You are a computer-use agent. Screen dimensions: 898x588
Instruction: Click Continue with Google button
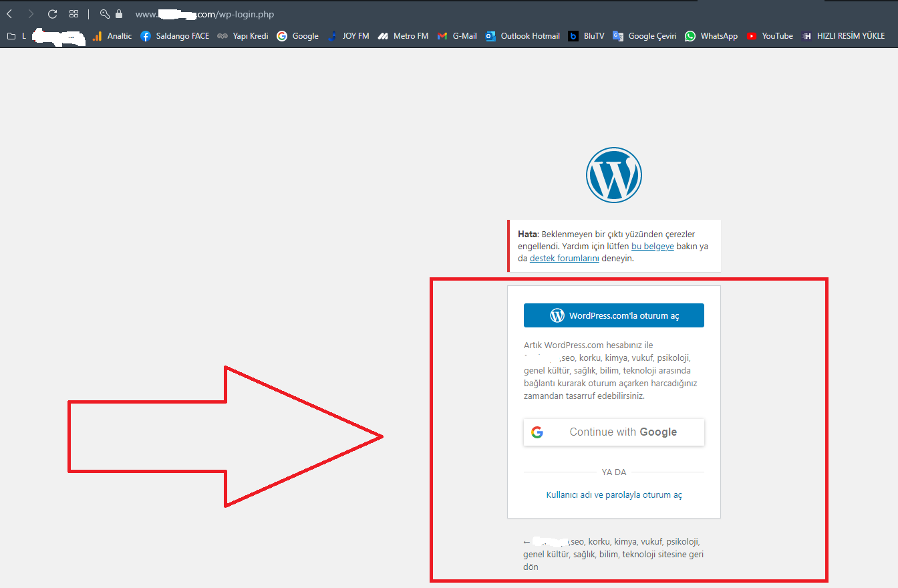[x=614, y=432]
